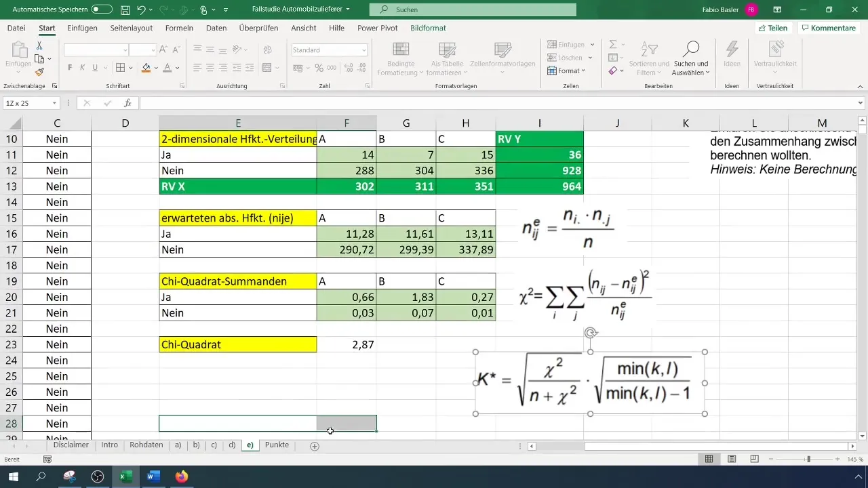The height and width of the screenshot is (488, 868).
Task: Toggle Underline (U) formatting
Action: pyautogui.click(x=95, y=68)
